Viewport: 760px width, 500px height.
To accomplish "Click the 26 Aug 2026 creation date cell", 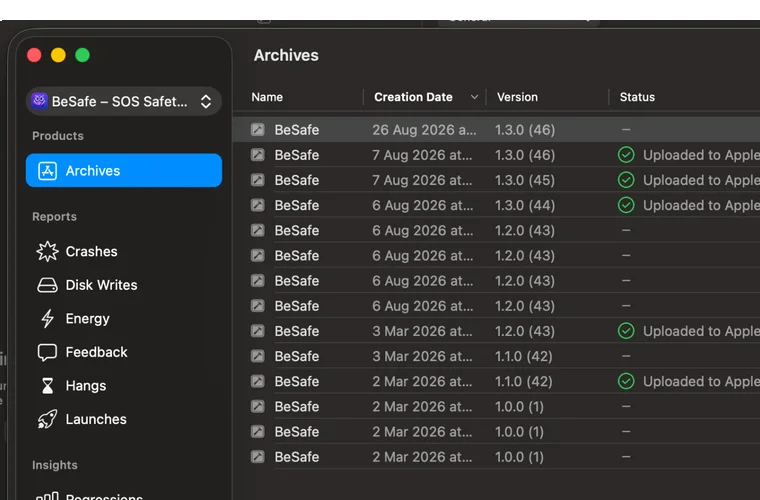I will click(x=424, y=130).
